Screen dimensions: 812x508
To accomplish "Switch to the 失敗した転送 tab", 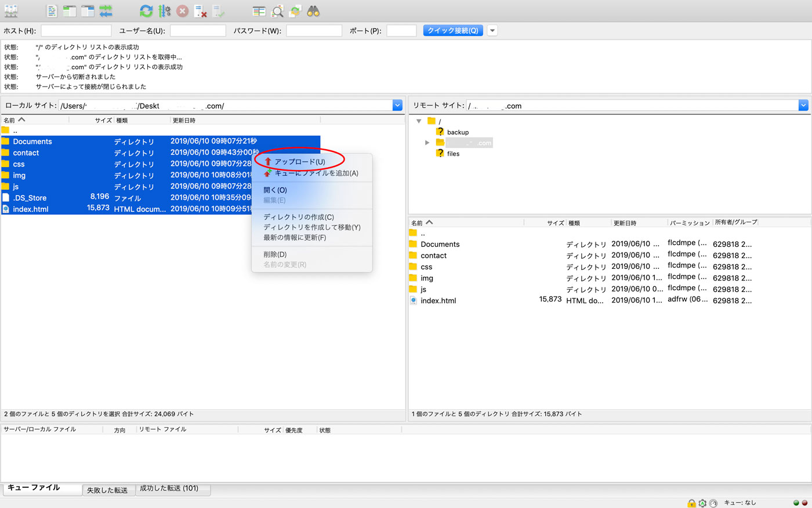I will click(x=108, y=490).
